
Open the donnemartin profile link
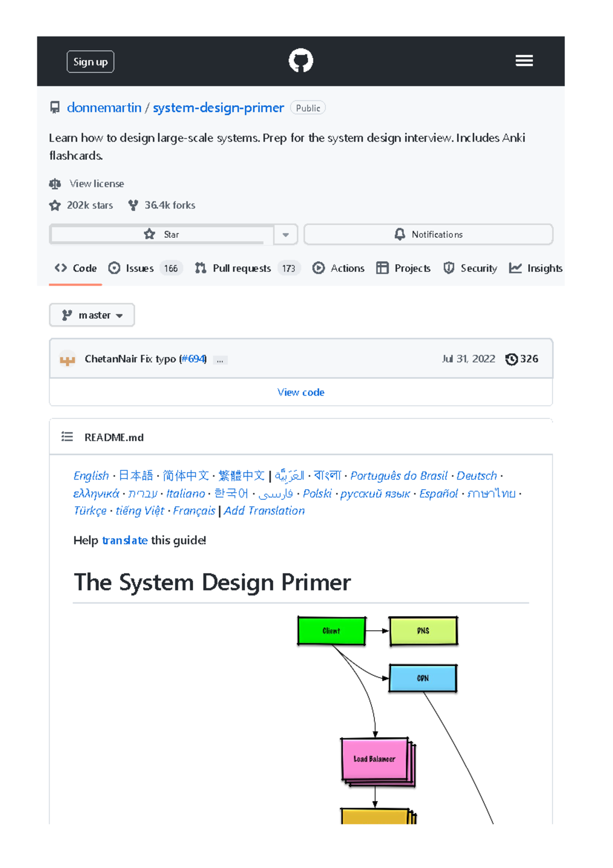104,108
